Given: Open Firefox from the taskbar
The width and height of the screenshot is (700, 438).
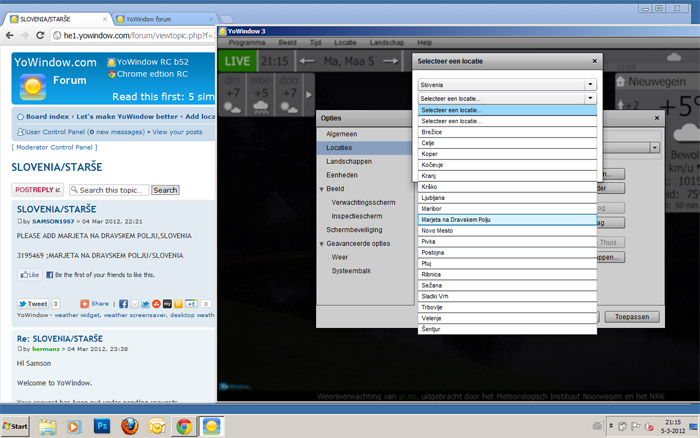Looking at the screenshot, I should [129, 426].
